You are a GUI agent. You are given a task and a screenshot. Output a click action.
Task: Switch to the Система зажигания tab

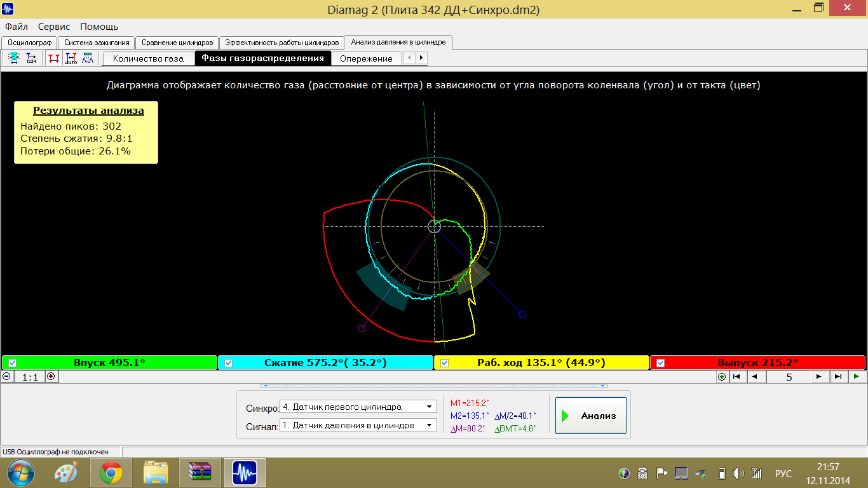point(97,43)
